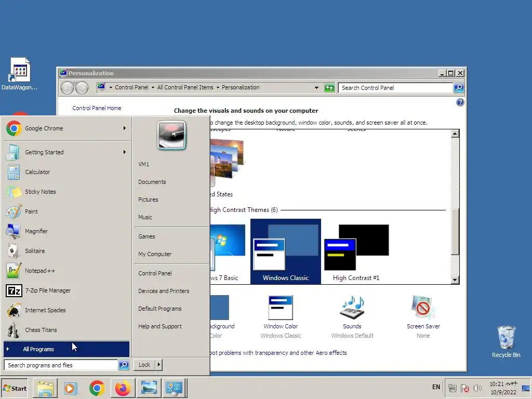
Task: Click the user account picture in Start menu
Action: tap(171, 135)
